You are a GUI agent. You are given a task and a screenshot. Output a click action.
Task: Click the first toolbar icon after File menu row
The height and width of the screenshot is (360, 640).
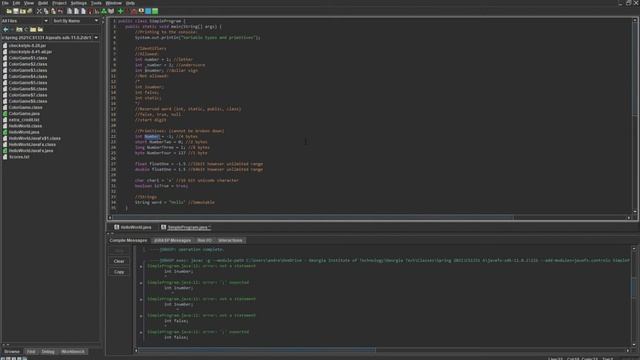tap(9, 11)
